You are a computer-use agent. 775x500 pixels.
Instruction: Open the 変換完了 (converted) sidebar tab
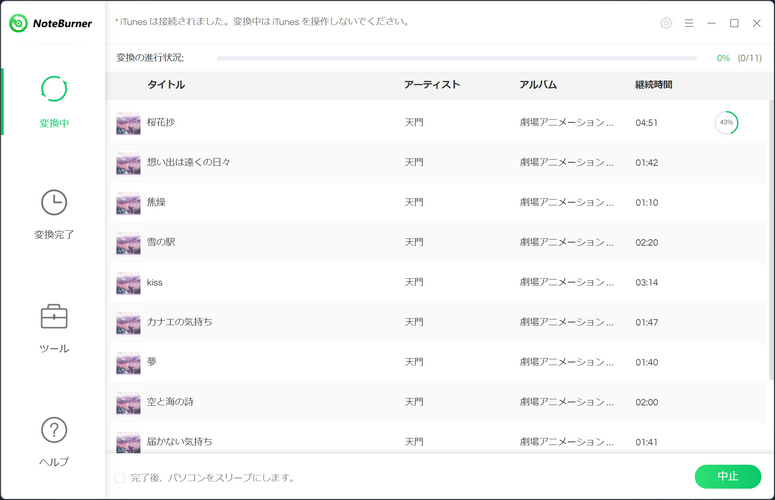54,214
